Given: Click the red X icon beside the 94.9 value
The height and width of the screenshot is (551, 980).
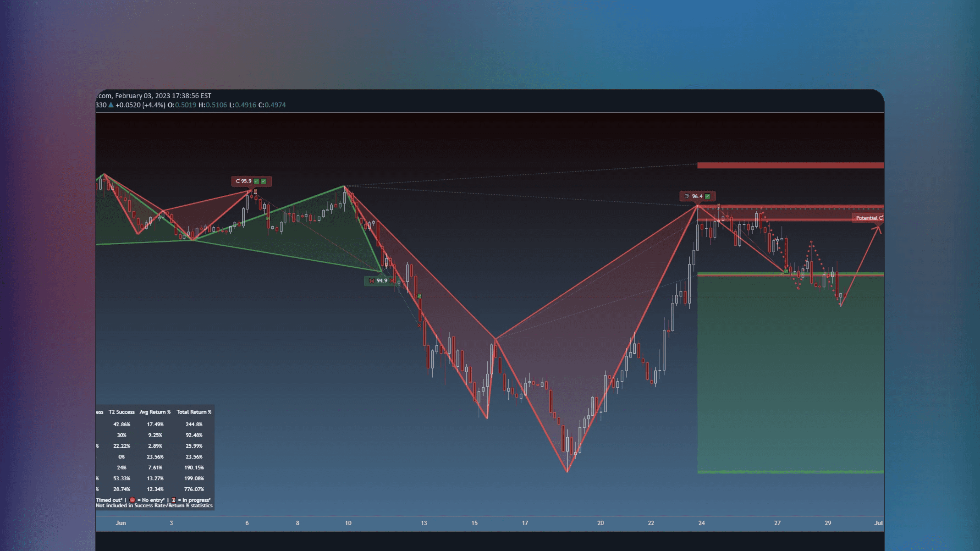Looking at the screenshot, I should [x=392, y=281].
